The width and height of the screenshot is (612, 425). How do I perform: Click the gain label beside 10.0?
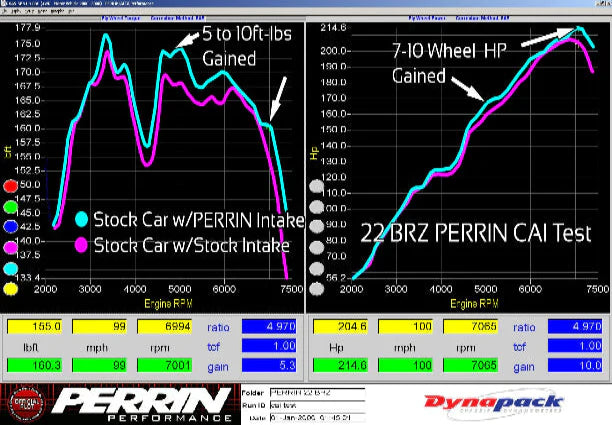tap(524, 366)
